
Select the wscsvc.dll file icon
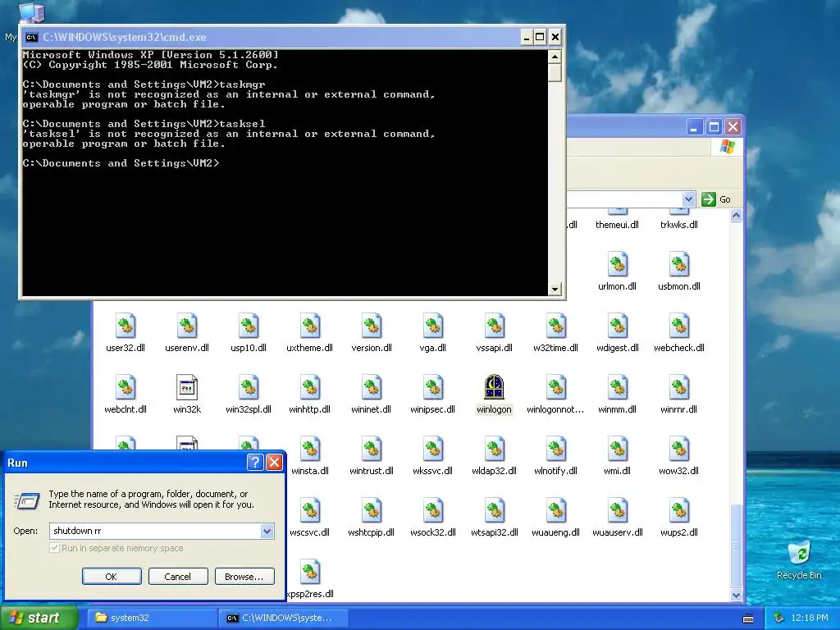pos(309,511)
